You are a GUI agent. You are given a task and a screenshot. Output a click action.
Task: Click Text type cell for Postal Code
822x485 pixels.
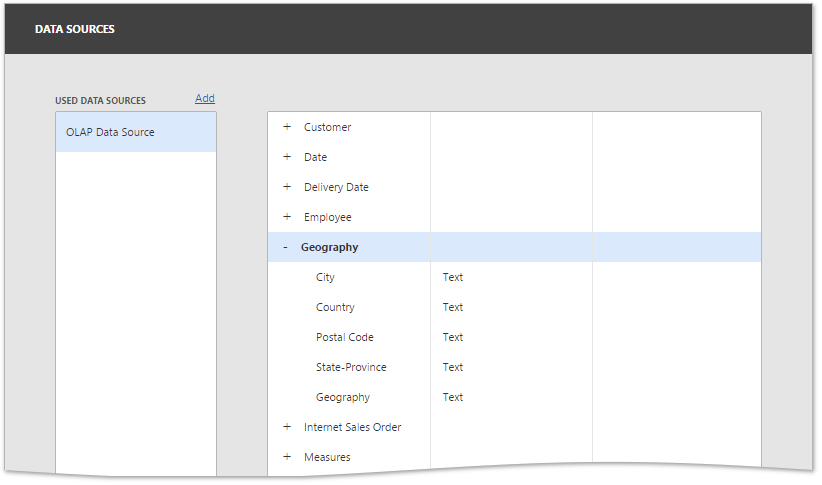click(453, 337)
